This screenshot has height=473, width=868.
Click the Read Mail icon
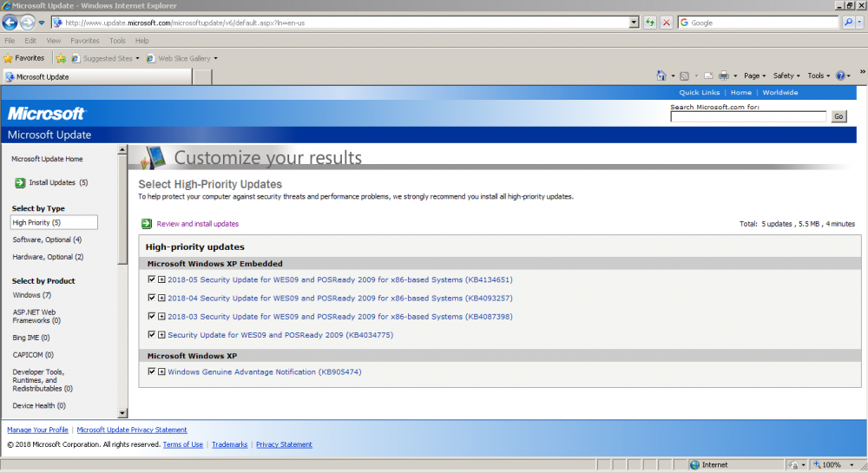708,76
